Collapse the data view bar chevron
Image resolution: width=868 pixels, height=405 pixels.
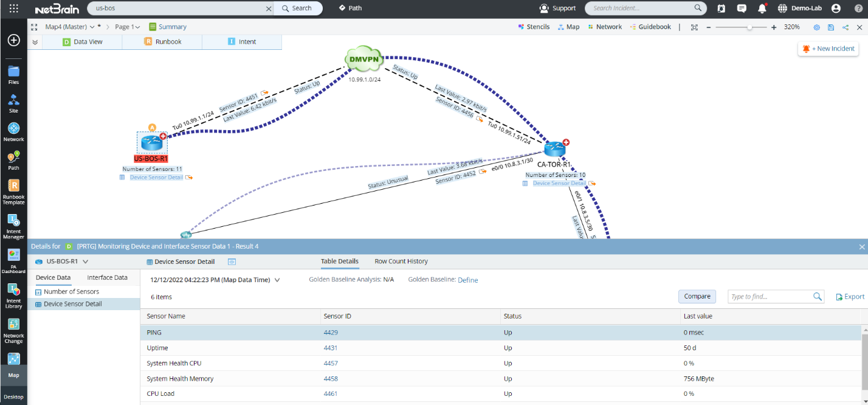point(35,42)
